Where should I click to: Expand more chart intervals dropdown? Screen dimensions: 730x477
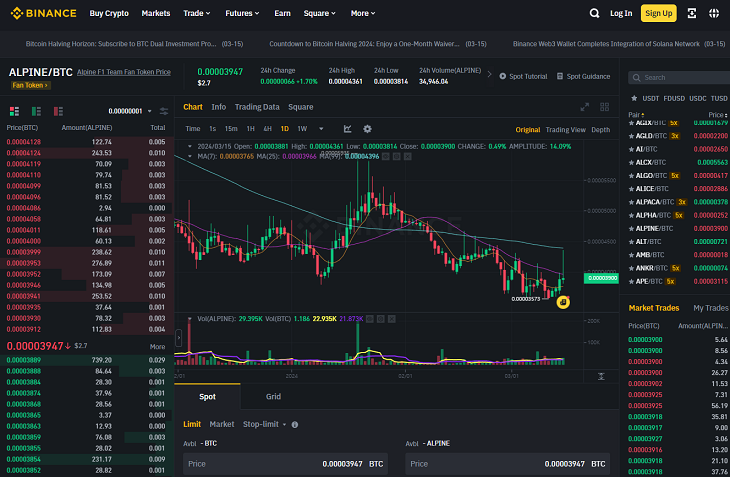321,129
